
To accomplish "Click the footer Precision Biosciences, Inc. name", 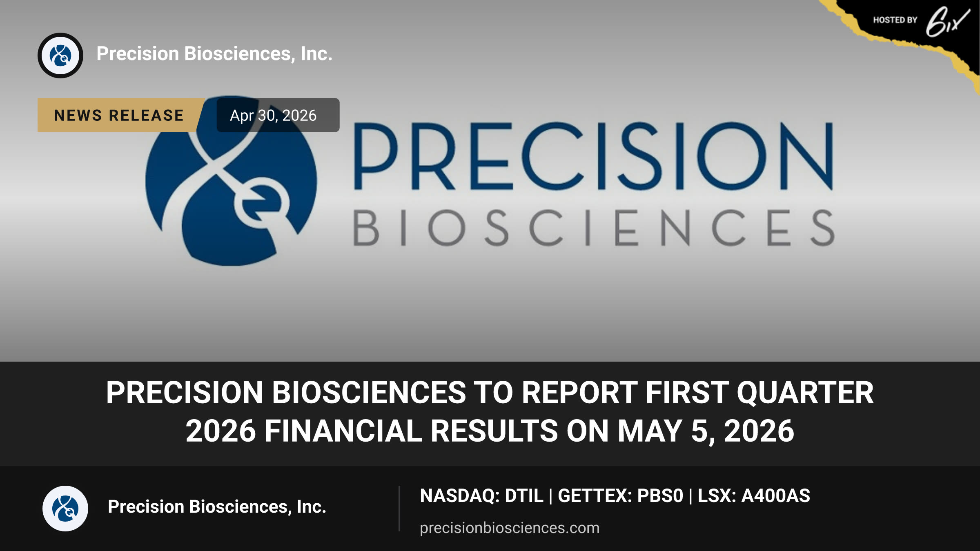I will pos(217,507).
